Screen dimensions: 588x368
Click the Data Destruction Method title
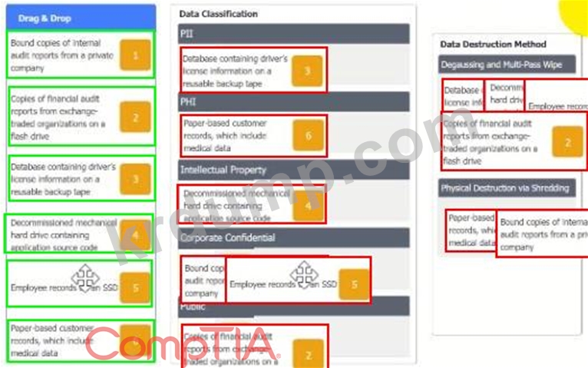(493, 45)
